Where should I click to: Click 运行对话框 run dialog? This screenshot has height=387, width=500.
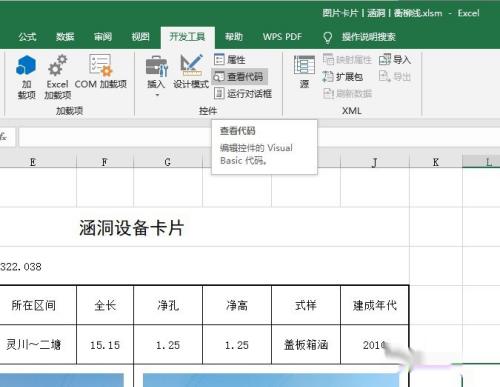click(x=243, y=93)
